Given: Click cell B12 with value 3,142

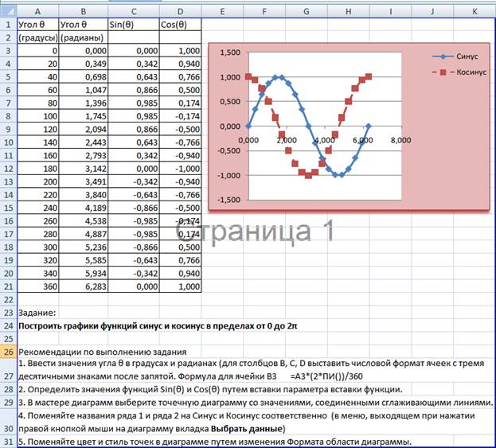Looking at the screenshot, I should tap(84, 169).
